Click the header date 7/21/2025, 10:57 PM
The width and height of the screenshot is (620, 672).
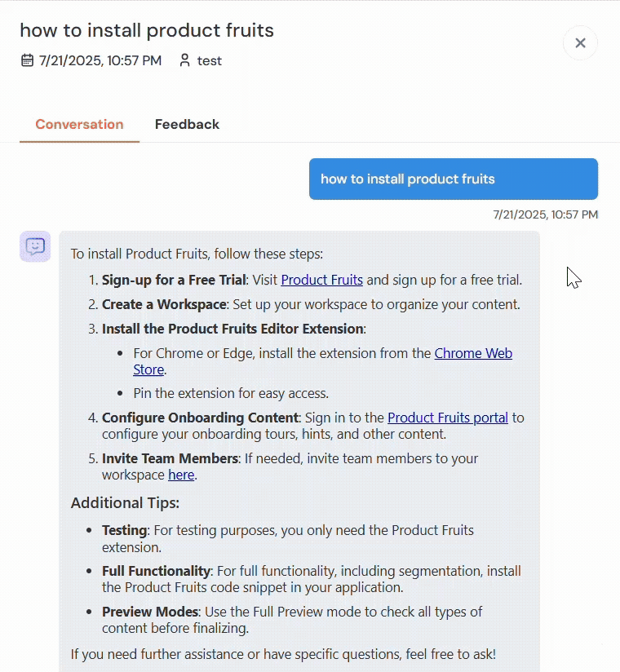(x=100, y=60)
